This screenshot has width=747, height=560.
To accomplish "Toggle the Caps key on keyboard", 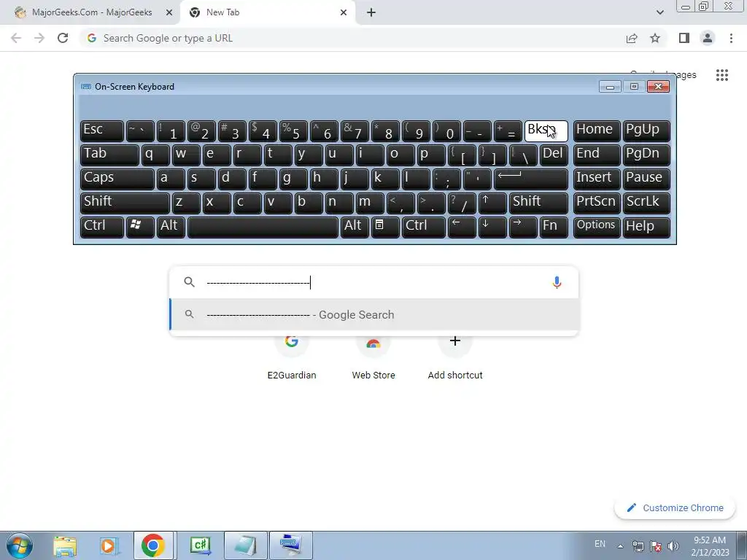I will click(x=117, y=179).
